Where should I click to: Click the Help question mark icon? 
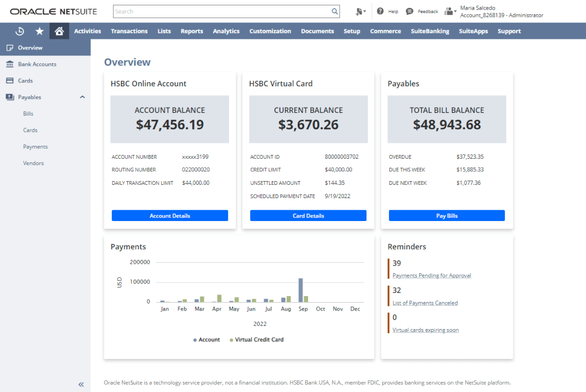tap(380, 11)
